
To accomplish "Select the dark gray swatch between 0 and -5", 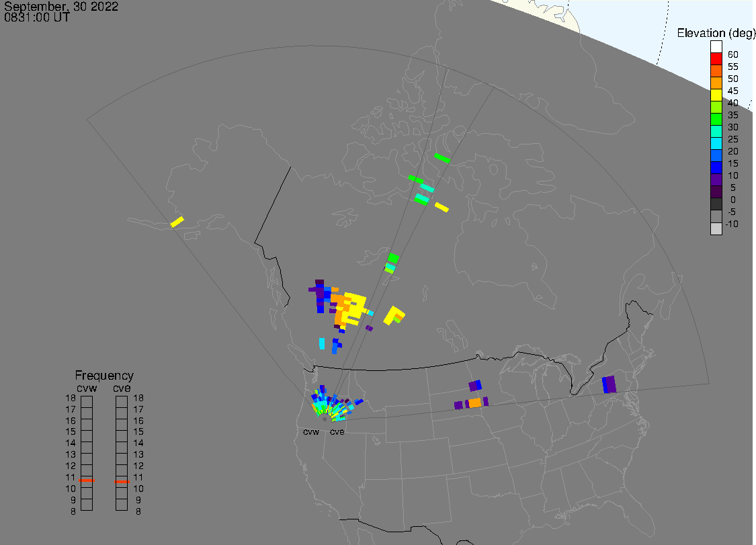I will 716,204.
